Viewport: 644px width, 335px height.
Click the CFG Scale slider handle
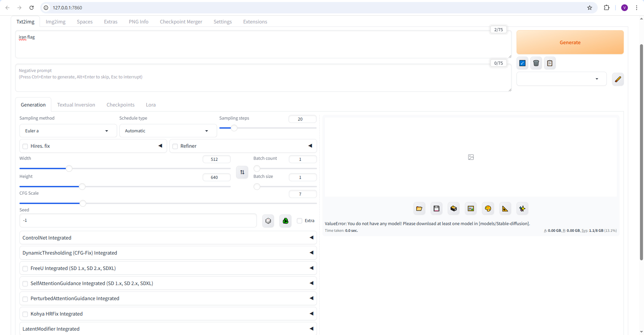point(83,203)
